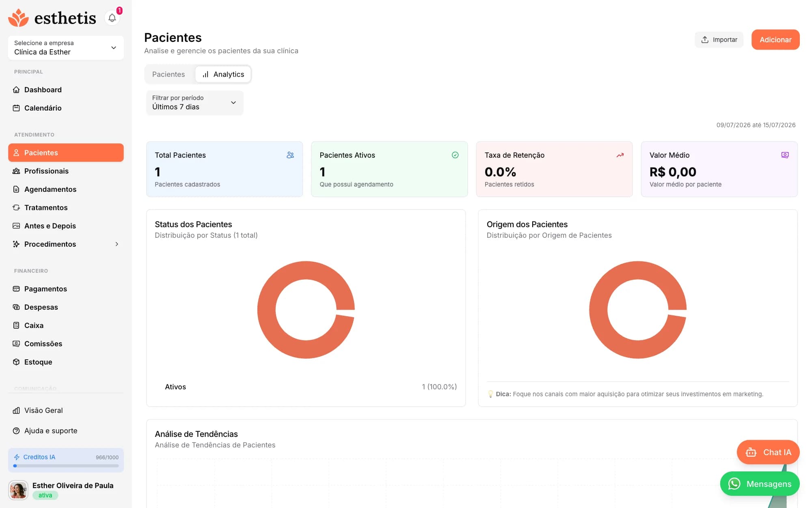
Task: Click the esthetis lotus logo
Action: (18, 18)
